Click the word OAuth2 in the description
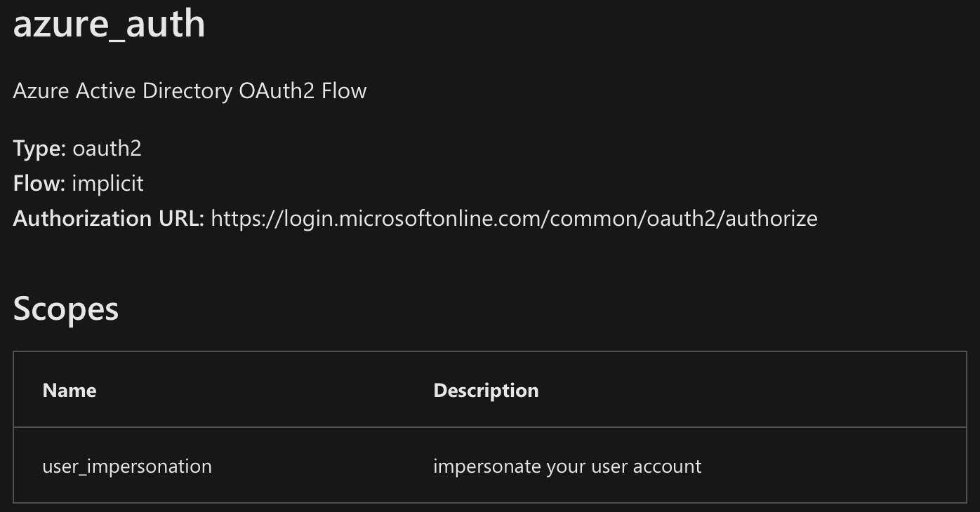 click(x=277, y=91)
